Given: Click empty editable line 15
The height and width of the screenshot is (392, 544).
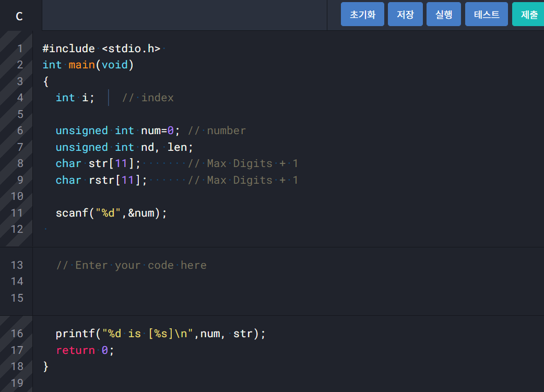Looking at the screenshot, I should 288,298.
